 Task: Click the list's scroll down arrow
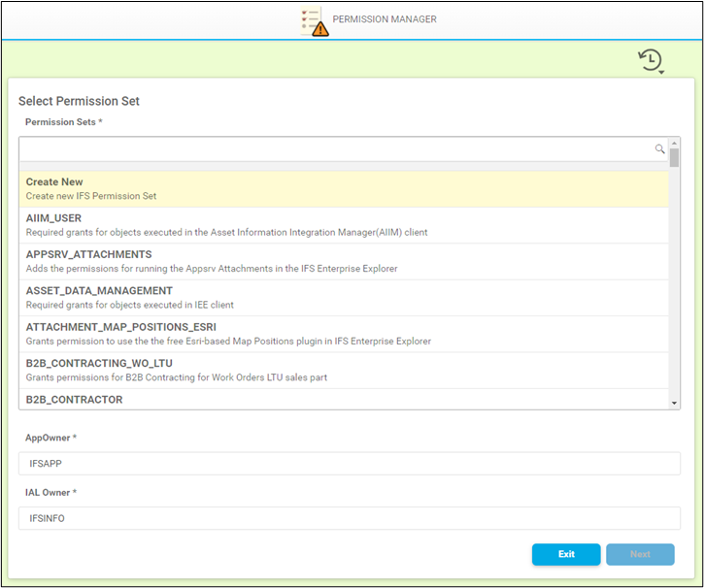click(x=674, y=403)
